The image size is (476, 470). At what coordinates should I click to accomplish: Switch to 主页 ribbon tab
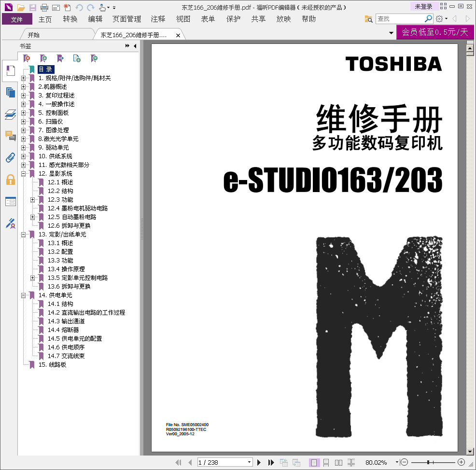(45, 19)
